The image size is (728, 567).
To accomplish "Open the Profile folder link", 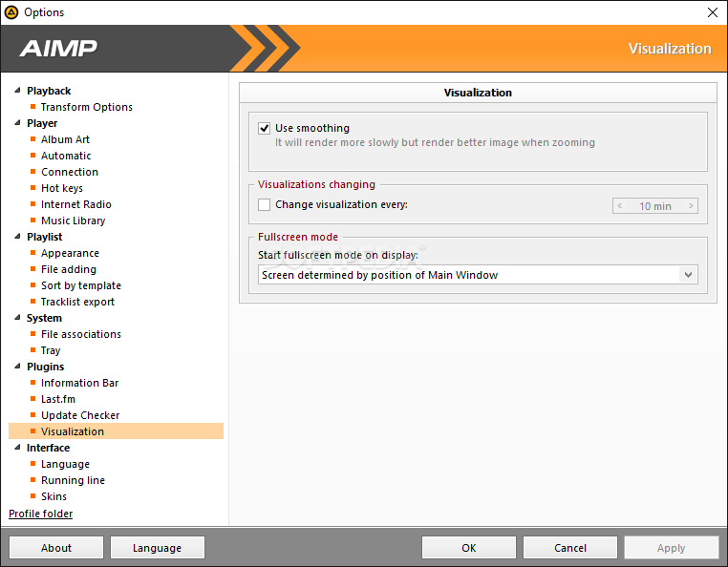I will tap(41, 514).
